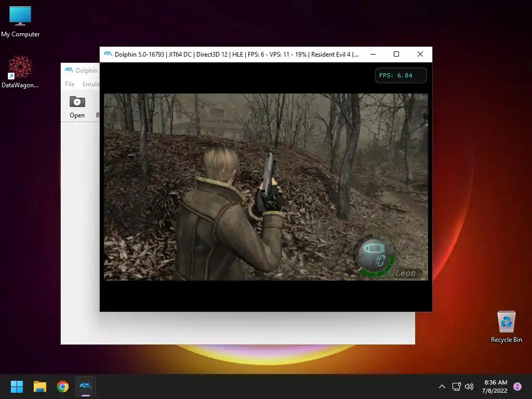This screenshot has height=399, width=532.
Task: Maximize the Resident Evil 4 game window
Action: 396,54
